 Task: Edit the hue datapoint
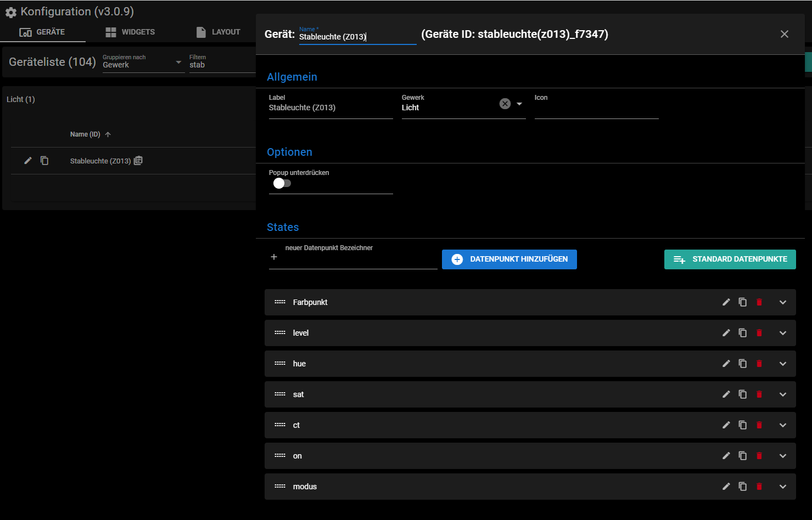tap(726, 364)
